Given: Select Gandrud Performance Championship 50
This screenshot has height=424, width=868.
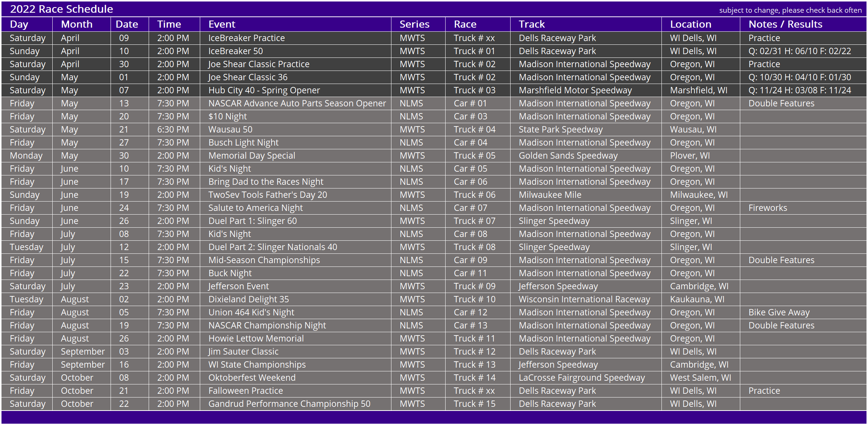Looking at the screenshot, I should coord(289,404).
